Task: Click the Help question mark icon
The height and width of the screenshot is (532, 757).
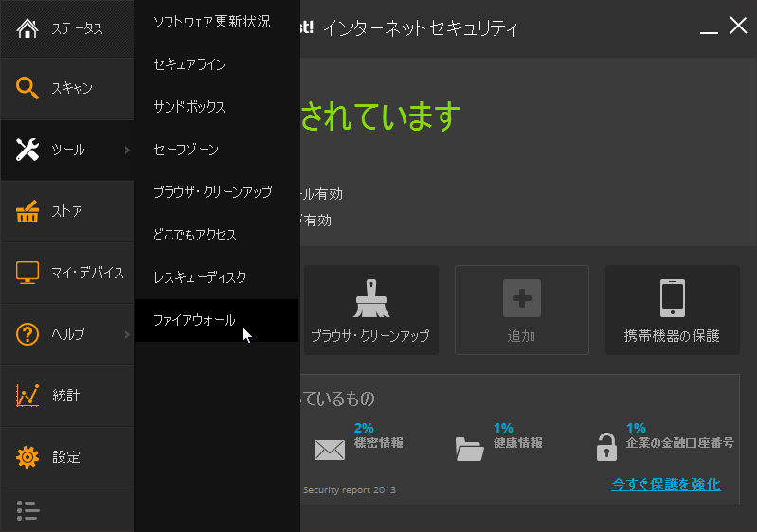Action: (x=27, y=334)
